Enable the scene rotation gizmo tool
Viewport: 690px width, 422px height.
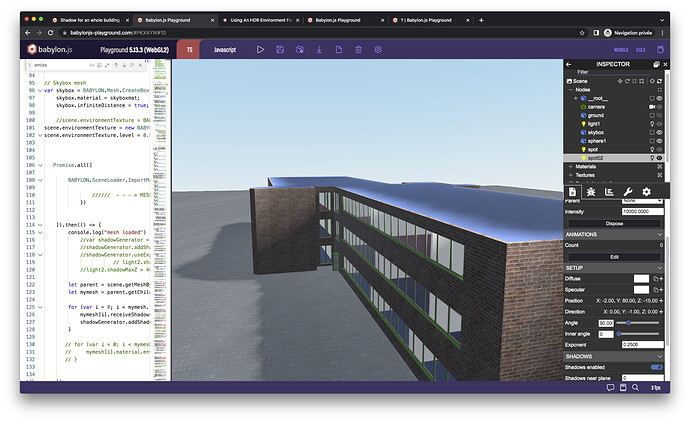pos(627,81)
